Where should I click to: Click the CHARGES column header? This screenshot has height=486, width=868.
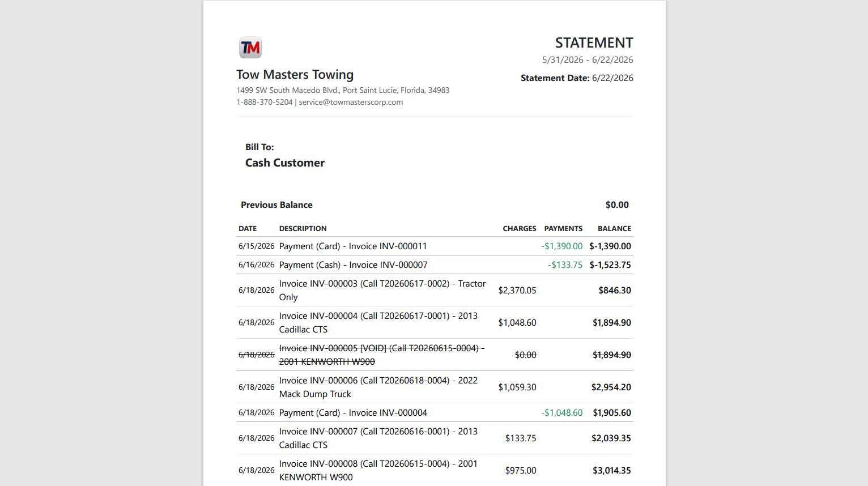519,229
